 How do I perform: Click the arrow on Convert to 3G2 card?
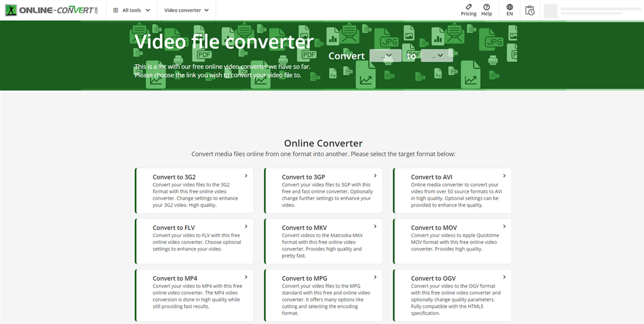(246, 175)
